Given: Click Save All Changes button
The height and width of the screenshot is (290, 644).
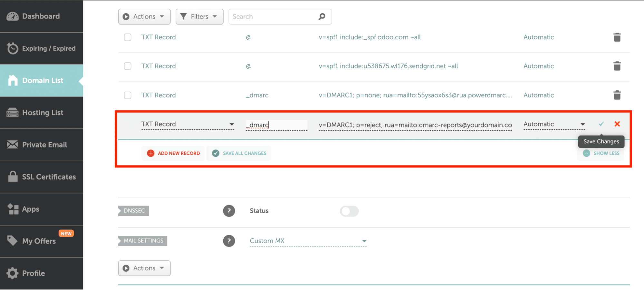Looking at the screenshot, I should 239,153.
